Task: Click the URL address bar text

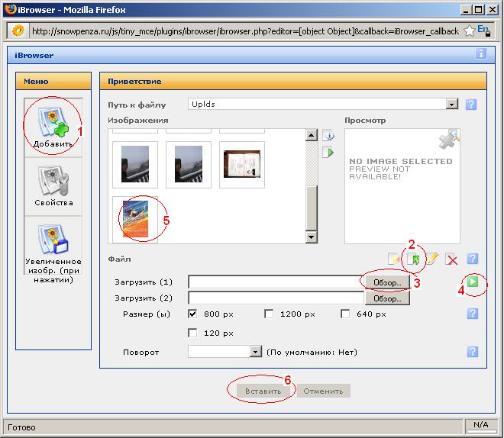Action: [x=246, y=31]
